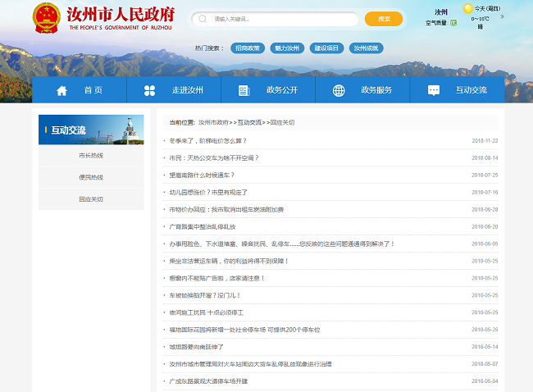Screen dimensions: 533x392
Task: Open article 冬季来了，阶梯电价怎么算？
Action: click(x=207, y=140)
